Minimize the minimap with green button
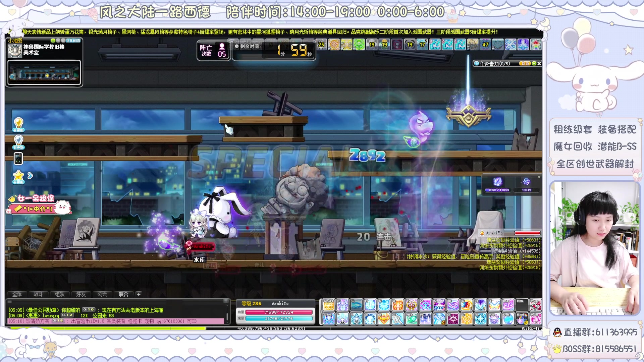Image resolution: width=644 pixels, height=362 pixels. [53, 41]
